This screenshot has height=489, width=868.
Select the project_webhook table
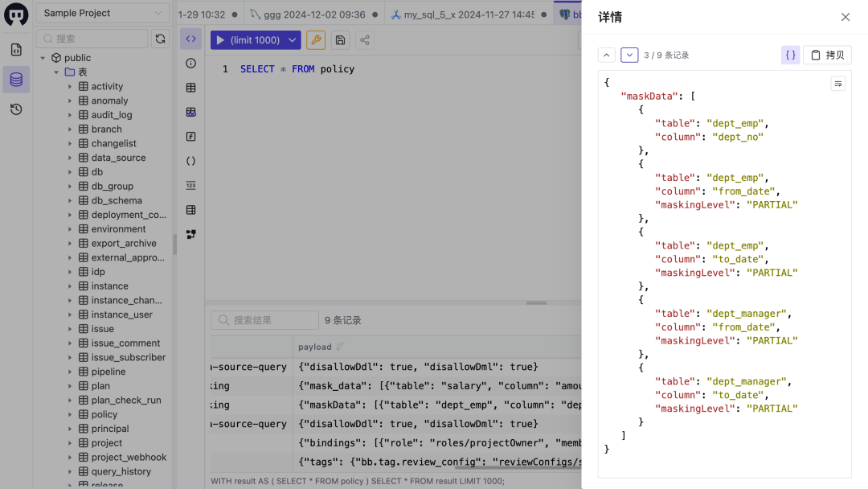pyautogui.click(x=129, y=457)
